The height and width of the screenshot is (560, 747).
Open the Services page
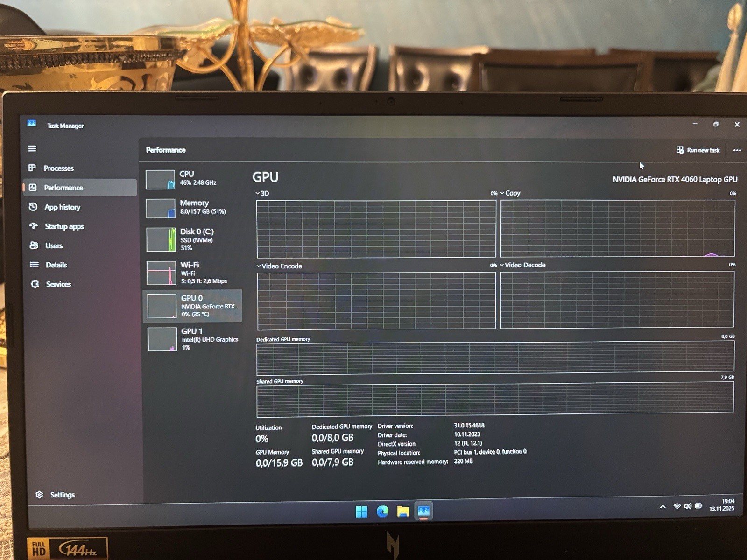[82, 284]
